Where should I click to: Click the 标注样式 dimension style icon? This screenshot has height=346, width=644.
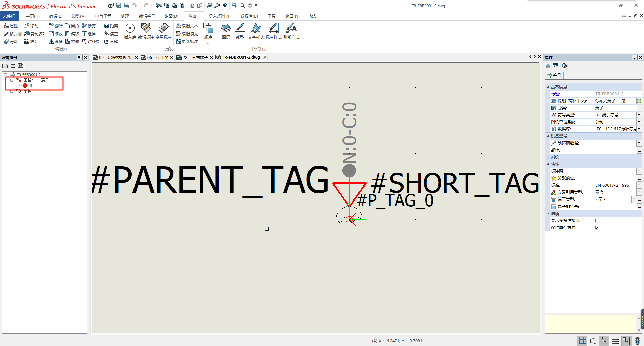(273, 31)
